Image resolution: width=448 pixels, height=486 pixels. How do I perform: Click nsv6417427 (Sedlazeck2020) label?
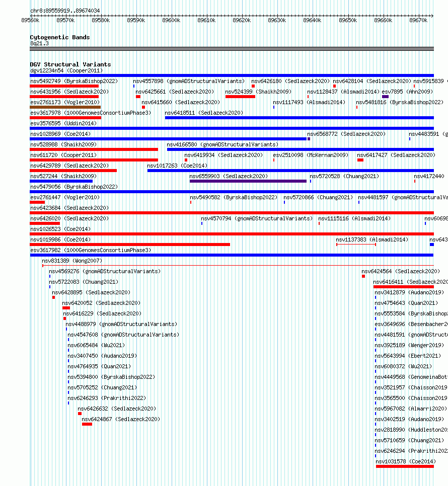point(396,155)
